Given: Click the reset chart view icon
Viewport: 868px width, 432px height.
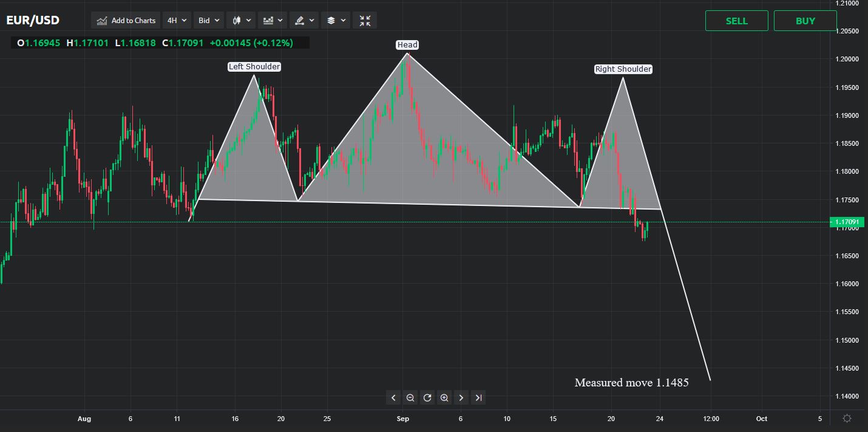Looking at the screenshot, I should point(427,397).
